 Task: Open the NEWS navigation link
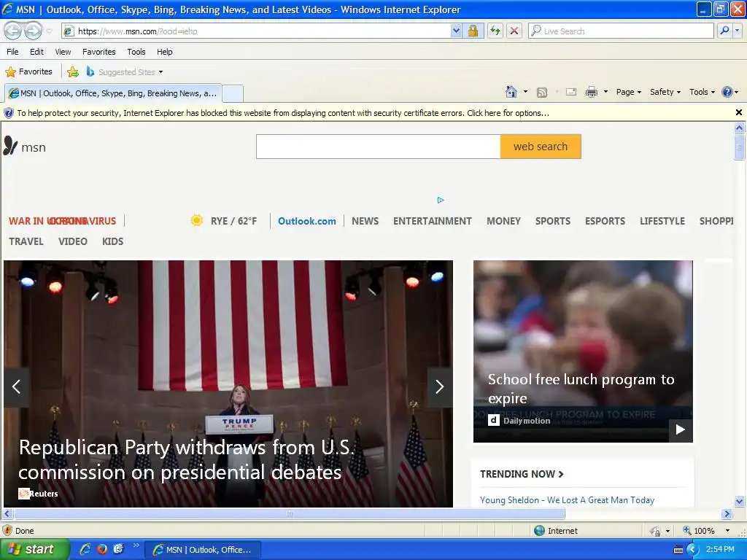(x=365, y=221)
